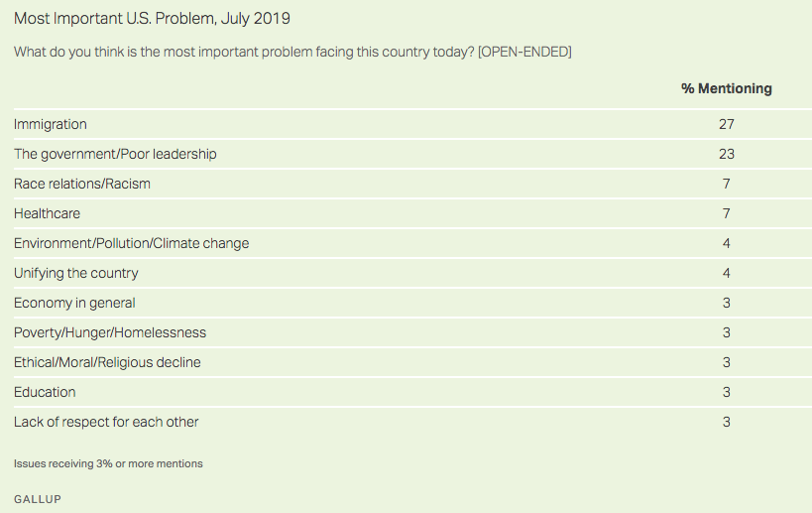Select 'Environment/Pollution/Climate change' row label
This screenshot has height=513, width=812.
tap(131, 243)
